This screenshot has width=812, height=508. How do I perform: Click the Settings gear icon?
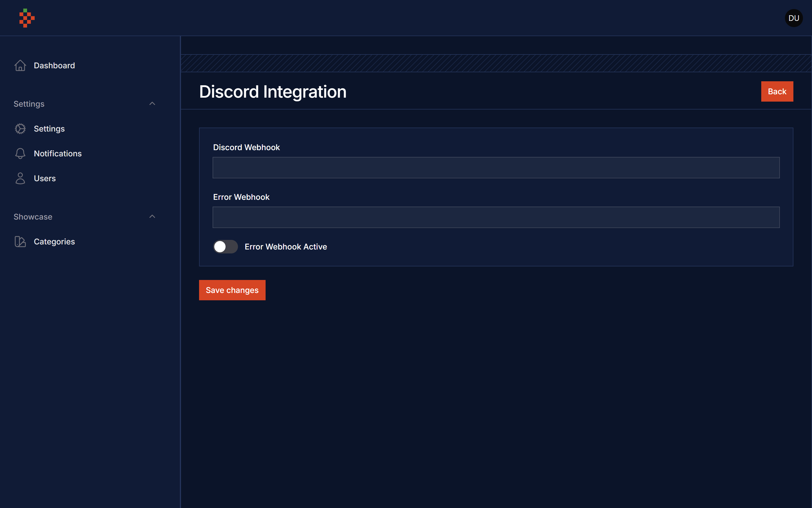click(20, 129)
